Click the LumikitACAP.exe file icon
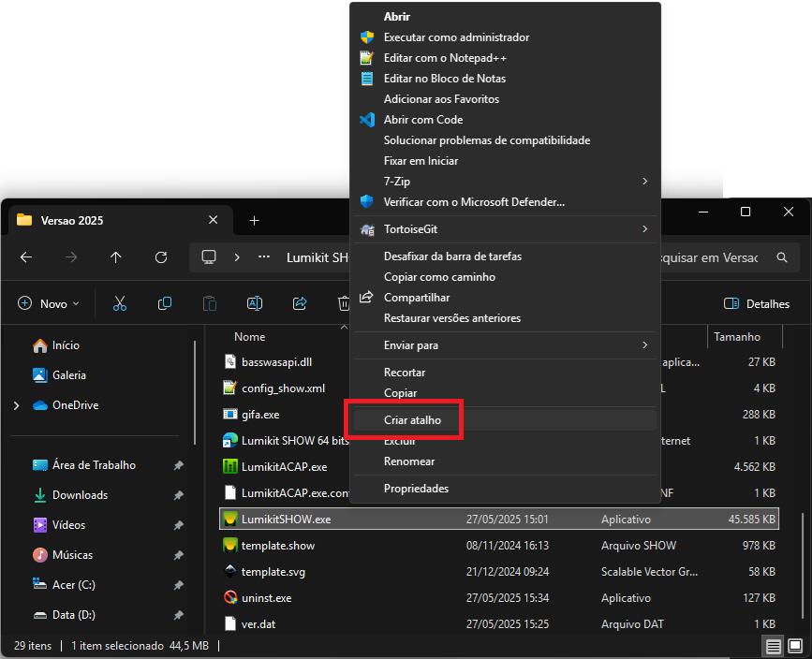The width and height of the screenshot is (812, 659). tap(230, 466)
